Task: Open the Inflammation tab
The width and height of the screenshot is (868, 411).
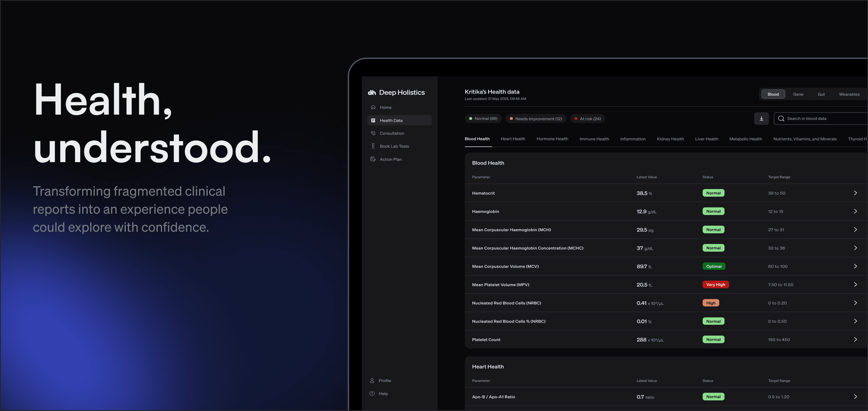Action: click(x=633, y=139)
